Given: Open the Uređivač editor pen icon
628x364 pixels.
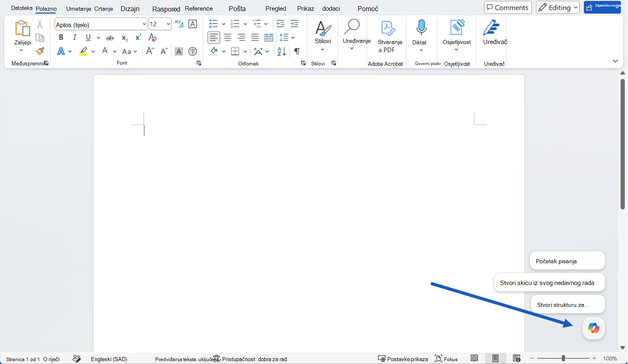Looking at the screenshot, I should [x=491, y=28].
